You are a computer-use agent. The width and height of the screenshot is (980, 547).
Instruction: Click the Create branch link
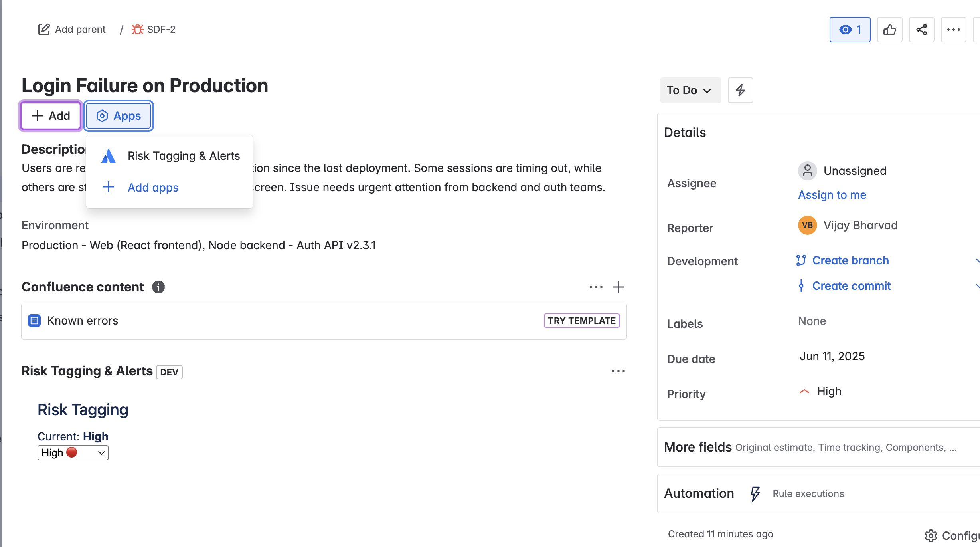pos(850,260)
